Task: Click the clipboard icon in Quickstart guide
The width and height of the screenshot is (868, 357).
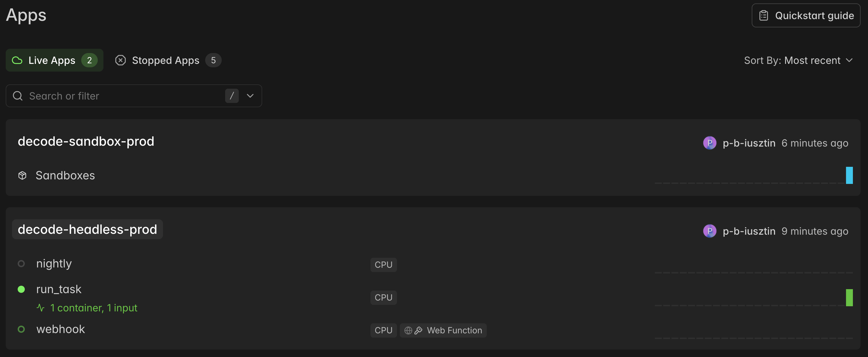Action: 763,15
